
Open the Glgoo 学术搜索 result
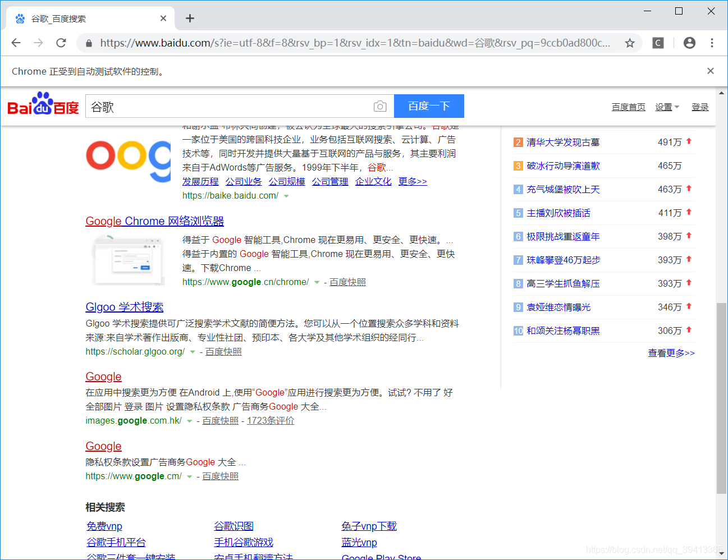(125, 307)
